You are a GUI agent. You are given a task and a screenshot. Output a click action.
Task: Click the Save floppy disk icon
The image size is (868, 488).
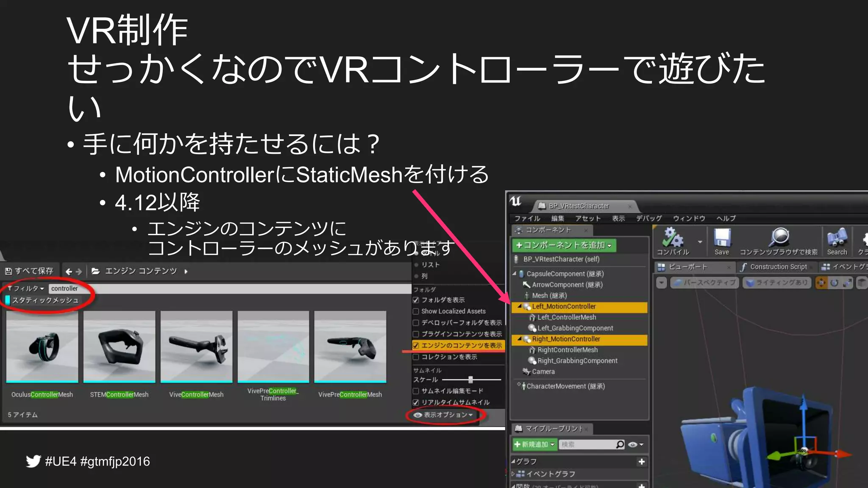point(722,238)
